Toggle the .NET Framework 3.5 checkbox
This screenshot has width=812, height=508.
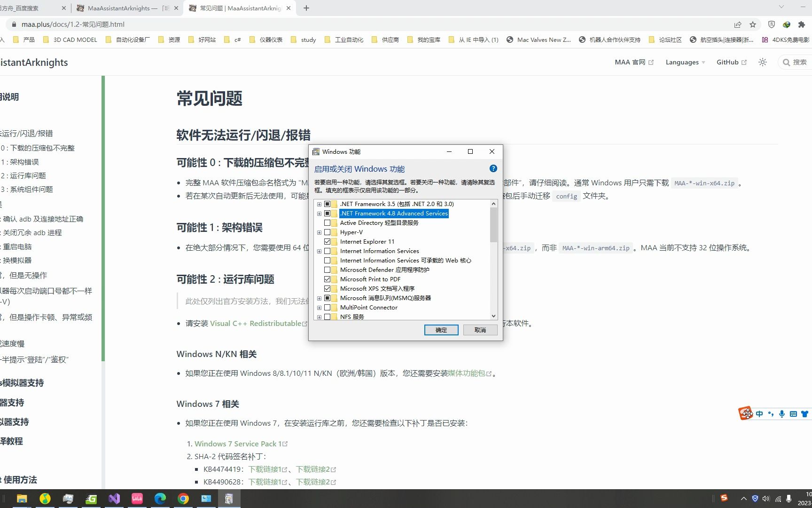pyautogui.click(x=328, y=204)
